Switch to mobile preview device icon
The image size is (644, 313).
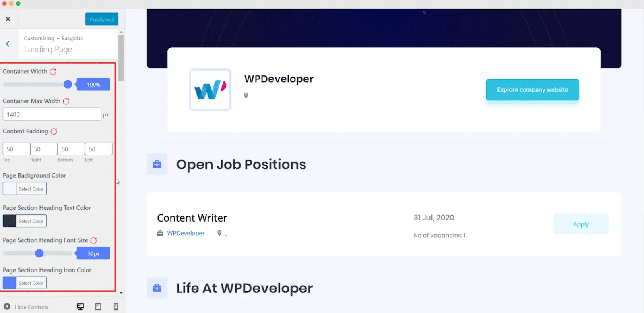(116, 307)
